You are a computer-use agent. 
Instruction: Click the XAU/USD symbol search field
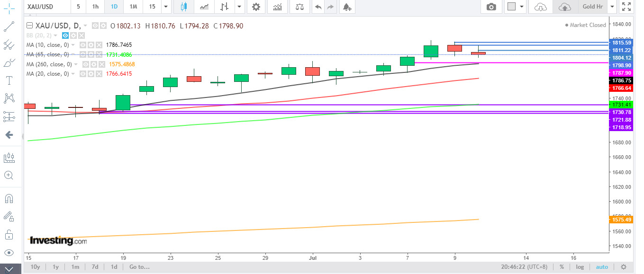(47, 7)
